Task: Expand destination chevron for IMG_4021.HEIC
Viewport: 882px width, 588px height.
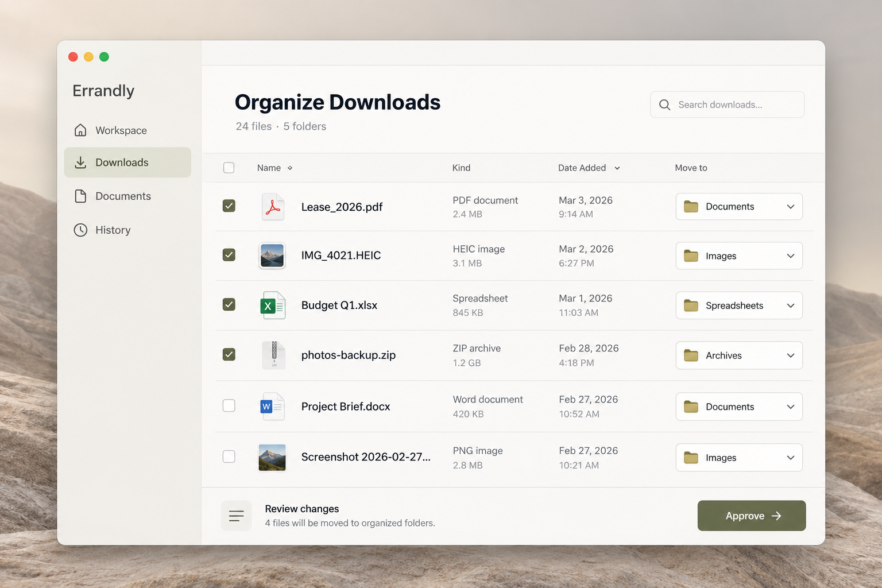Action: [791, 256]
